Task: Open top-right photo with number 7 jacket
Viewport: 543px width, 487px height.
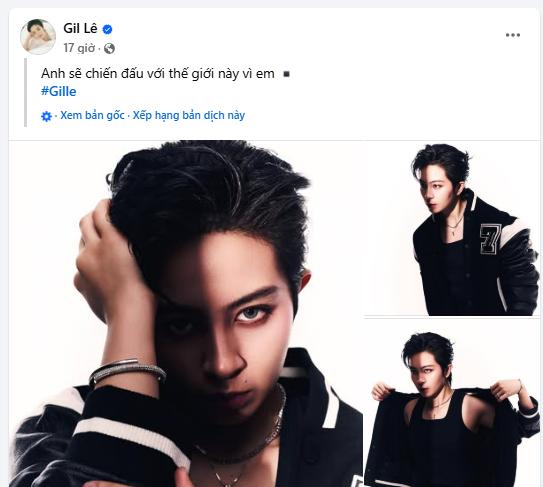Action: click(452, 228)
